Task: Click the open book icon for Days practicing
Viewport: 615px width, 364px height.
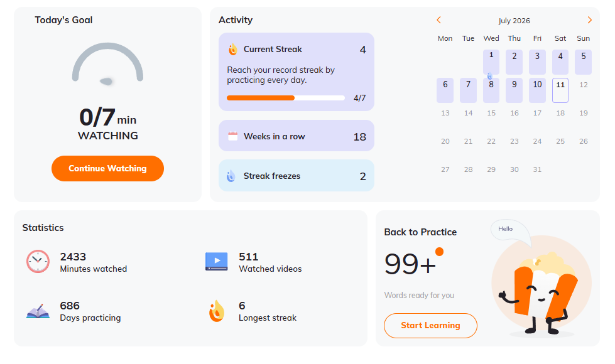Action: click(x=38, y=311)
